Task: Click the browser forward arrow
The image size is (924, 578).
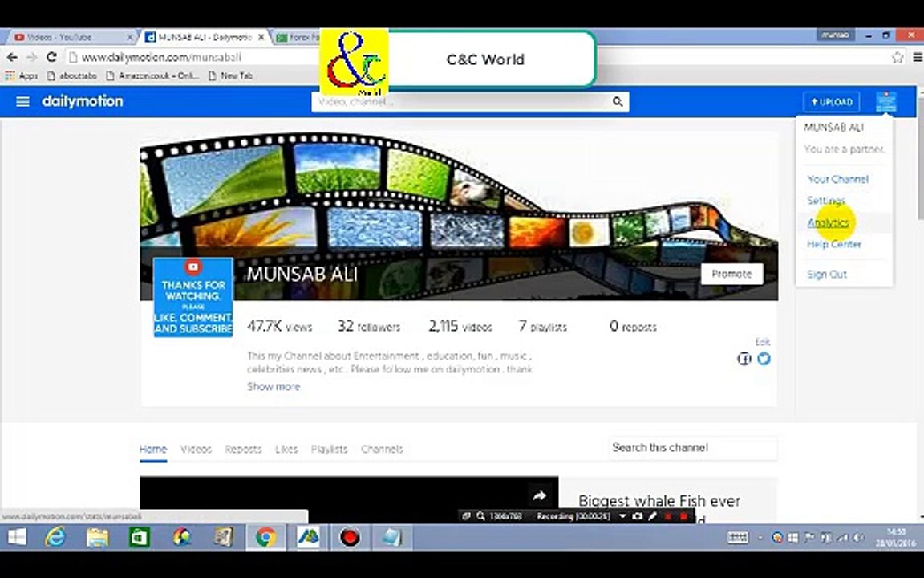Action: (x=32, y=57)
